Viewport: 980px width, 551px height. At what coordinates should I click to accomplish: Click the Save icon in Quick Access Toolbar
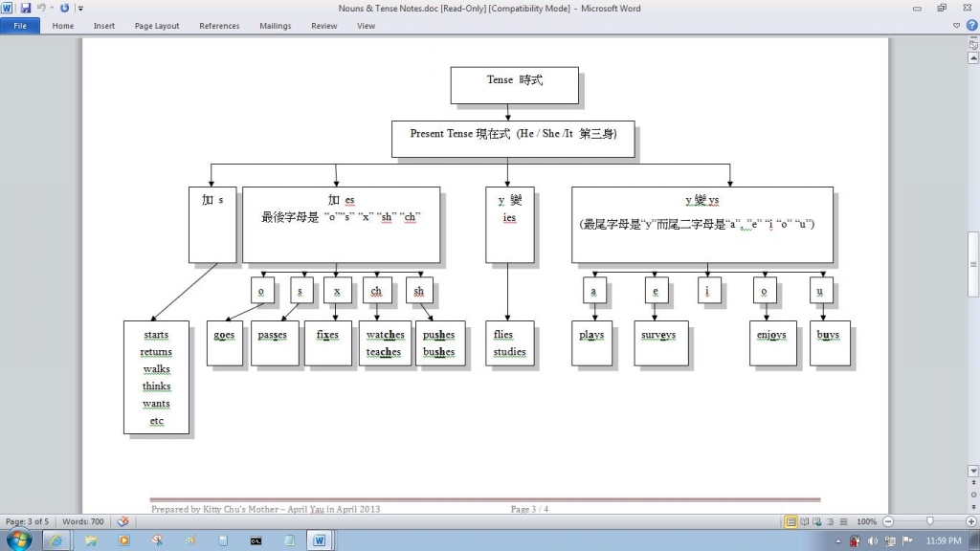coord(26,8)
